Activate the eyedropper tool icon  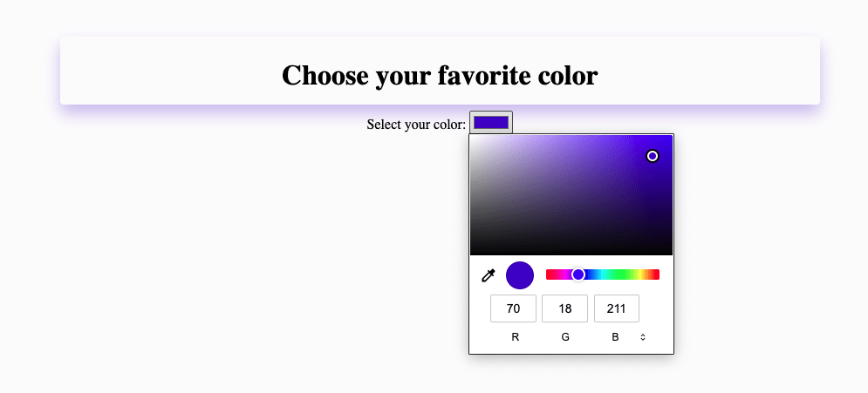tap(489, 275)
